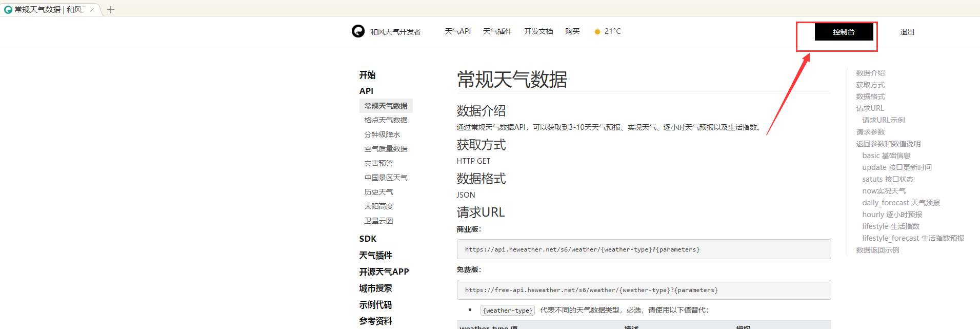
Task: Open the 天气插件 nav item
Action: coord(497,31)
